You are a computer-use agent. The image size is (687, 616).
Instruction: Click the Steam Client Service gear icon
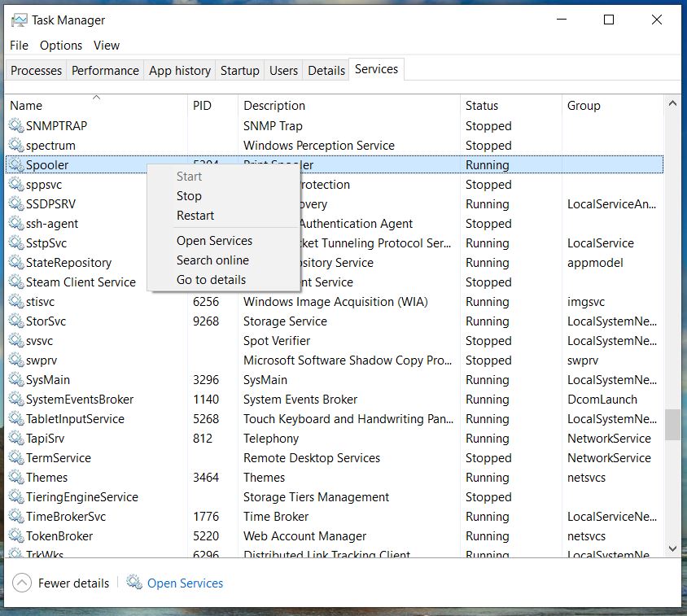16,282
